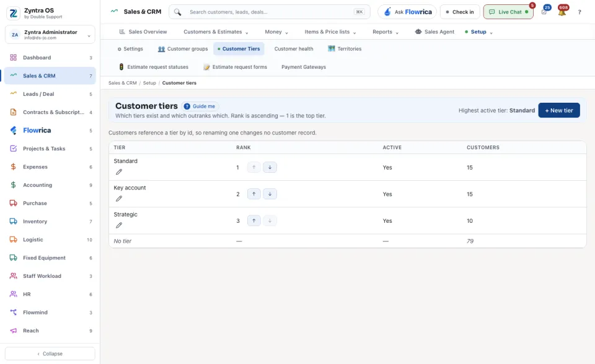The height and width of the screenshot is (364, 595).
Task: Collapse the left sidebar
Action: tap(50, 353)
